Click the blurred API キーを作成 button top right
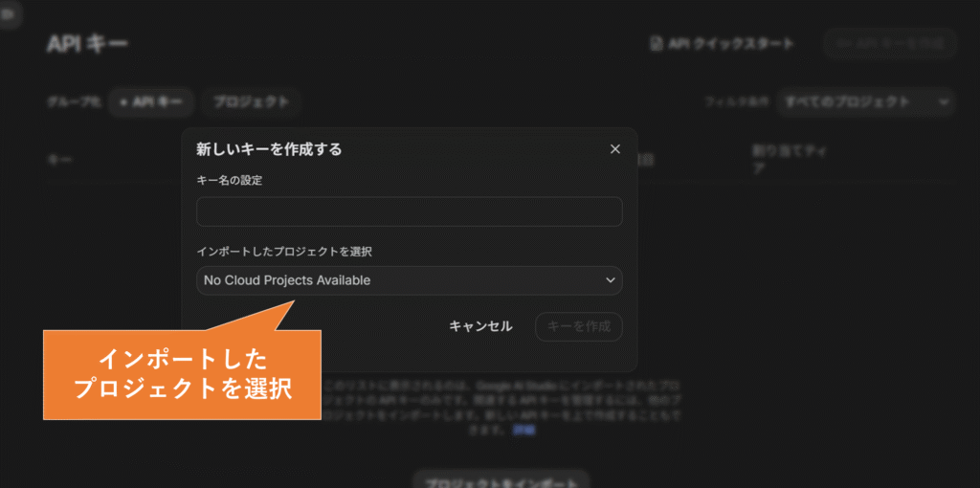Image resolution: width=980 pixels, height=488 pixels. [890, 44]
